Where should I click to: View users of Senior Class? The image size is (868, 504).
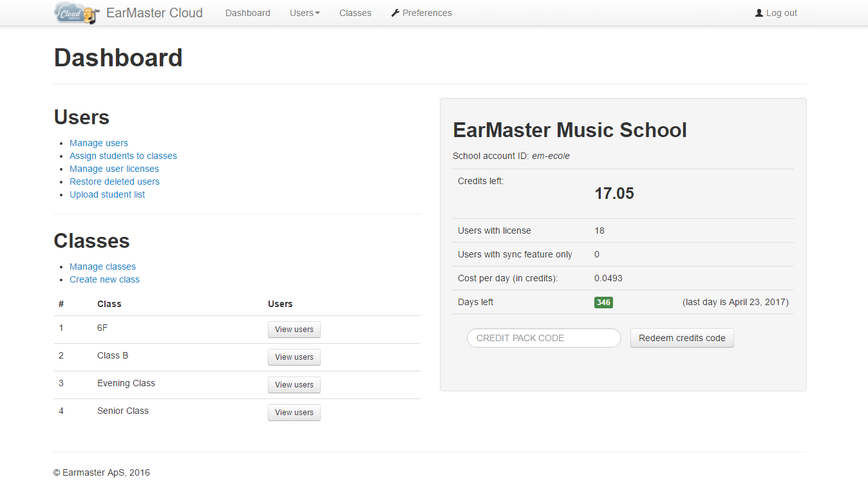coord(294,413)
